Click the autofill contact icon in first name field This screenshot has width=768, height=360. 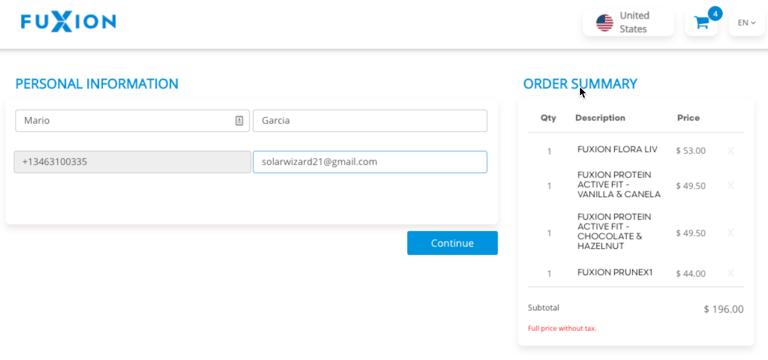pyautogui.click(x=239, y=120)
